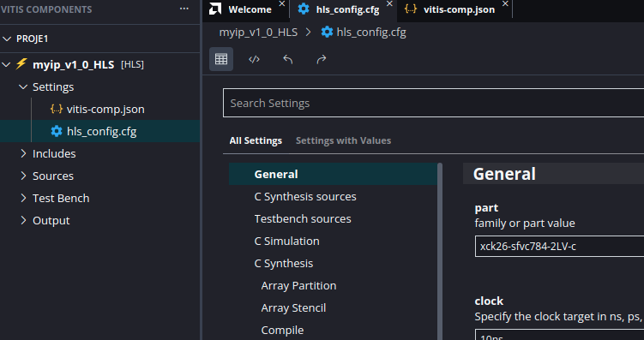The width and height of the screenshot is (644, 340).
Task: Click the General section heading
Action: tap(504, 174)
